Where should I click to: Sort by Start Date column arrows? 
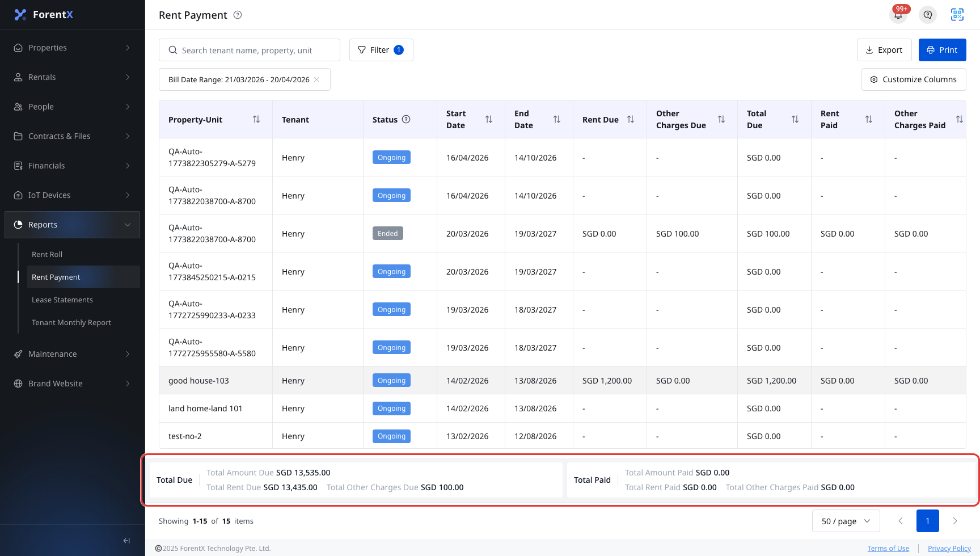tap(489, 119)
